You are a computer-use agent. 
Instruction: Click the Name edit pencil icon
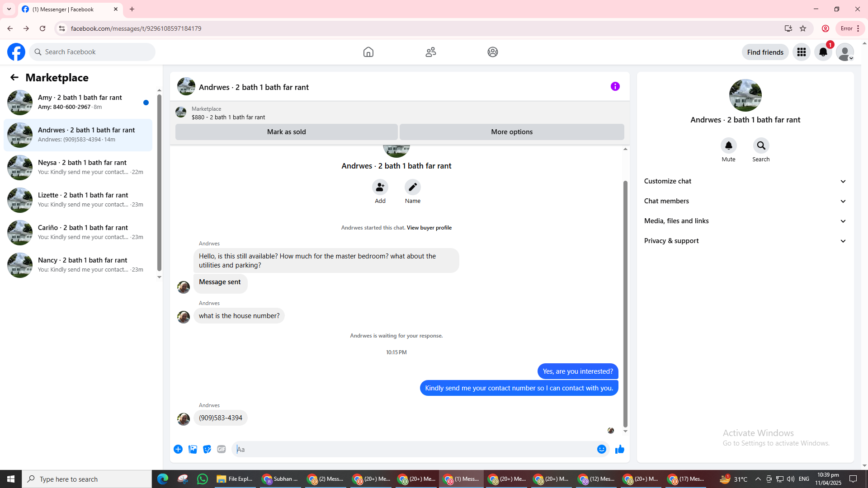[413, 187]
